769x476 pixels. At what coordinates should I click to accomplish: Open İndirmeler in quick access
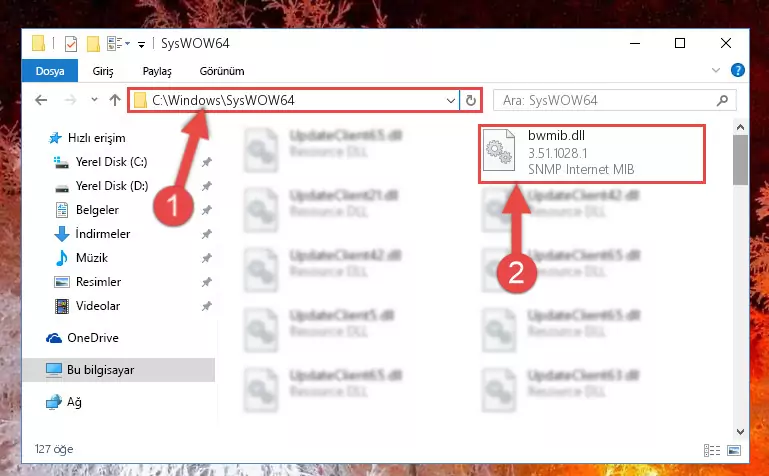pyautogui.click(x=92, y=234)
